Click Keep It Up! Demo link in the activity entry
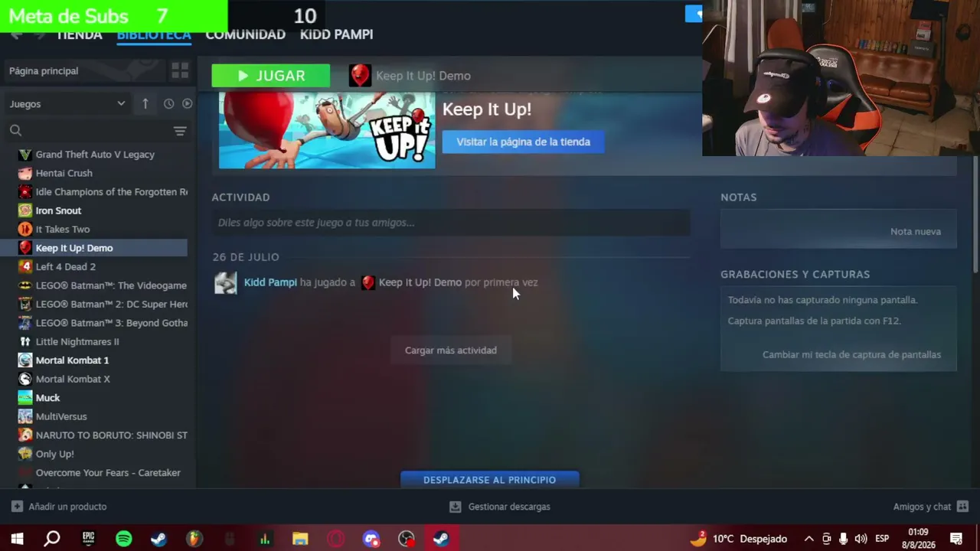The width and height of the screenshot is (980, 551). coord(420,282)
